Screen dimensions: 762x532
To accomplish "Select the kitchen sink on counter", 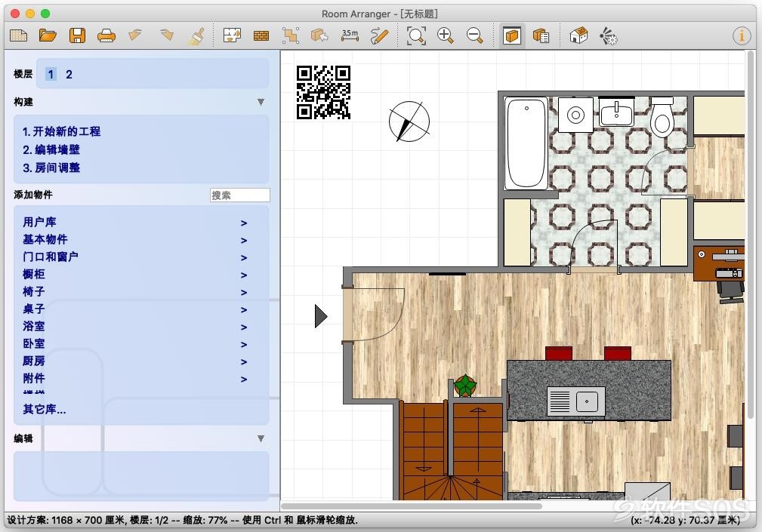I will (576, 401).
